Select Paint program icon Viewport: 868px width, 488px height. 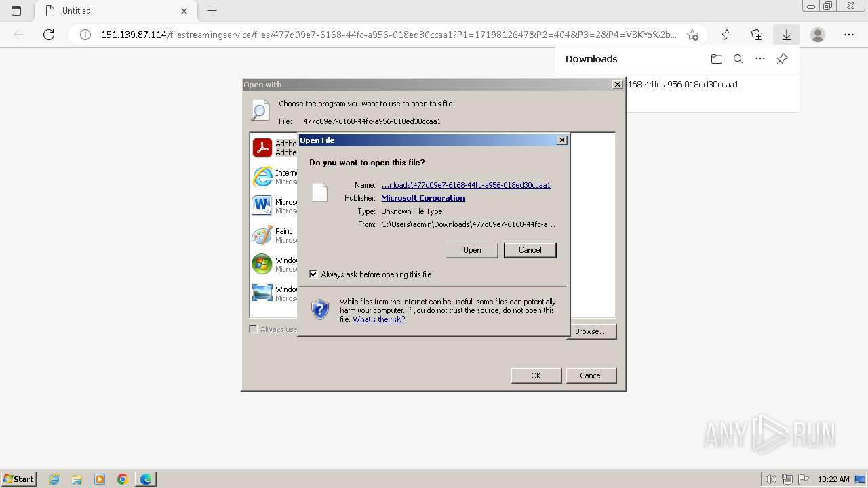click(262, 235)
